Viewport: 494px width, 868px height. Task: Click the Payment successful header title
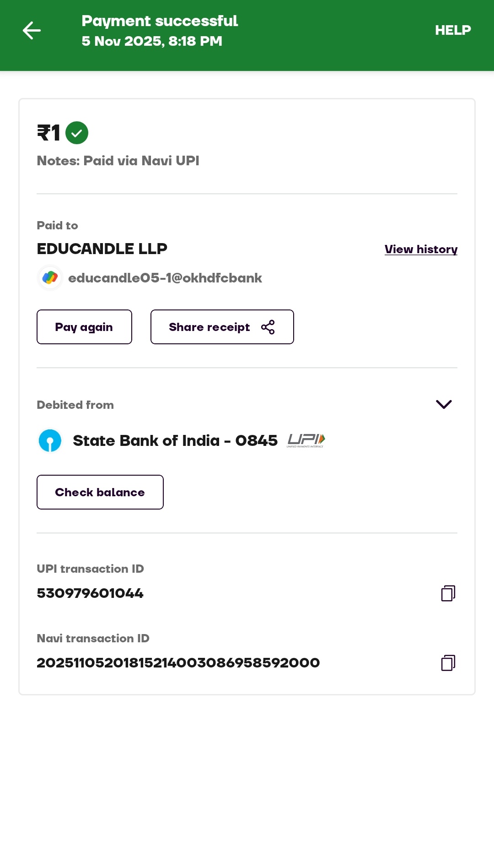coord(160,21)
